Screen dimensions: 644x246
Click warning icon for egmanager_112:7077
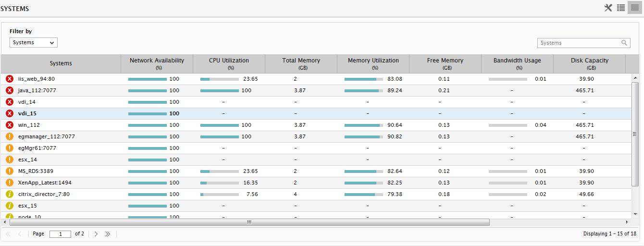pyautogui.click(x=10, y=136)
